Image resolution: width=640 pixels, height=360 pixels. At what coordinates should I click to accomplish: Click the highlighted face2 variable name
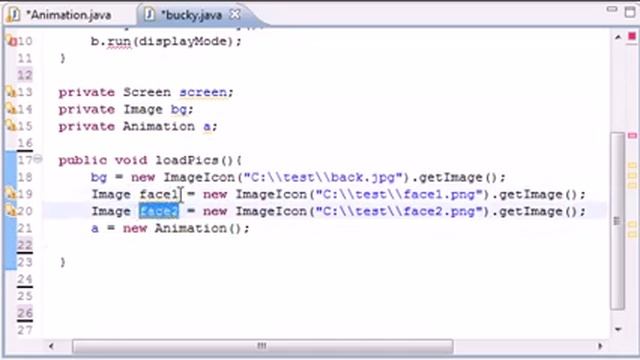pos(159,211)
